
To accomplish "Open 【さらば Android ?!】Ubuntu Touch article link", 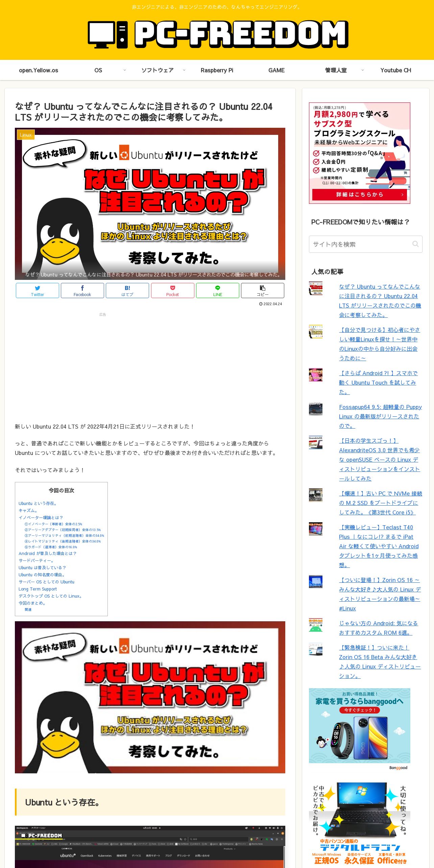I will click(x=378, y=382).
